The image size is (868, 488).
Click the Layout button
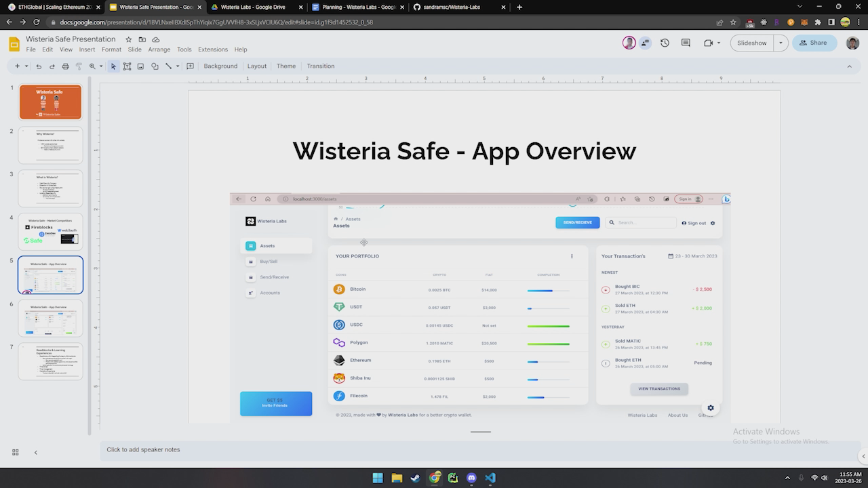pos(257,66)
